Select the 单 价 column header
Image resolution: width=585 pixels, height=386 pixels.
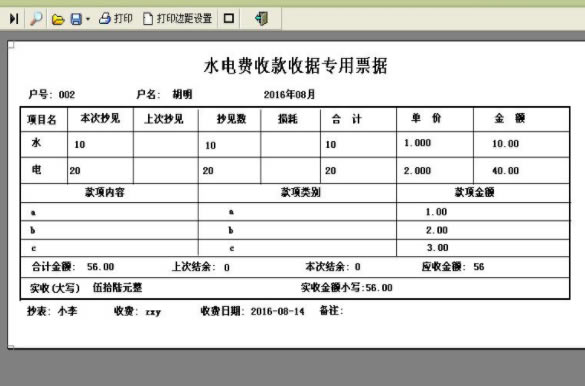426,118
